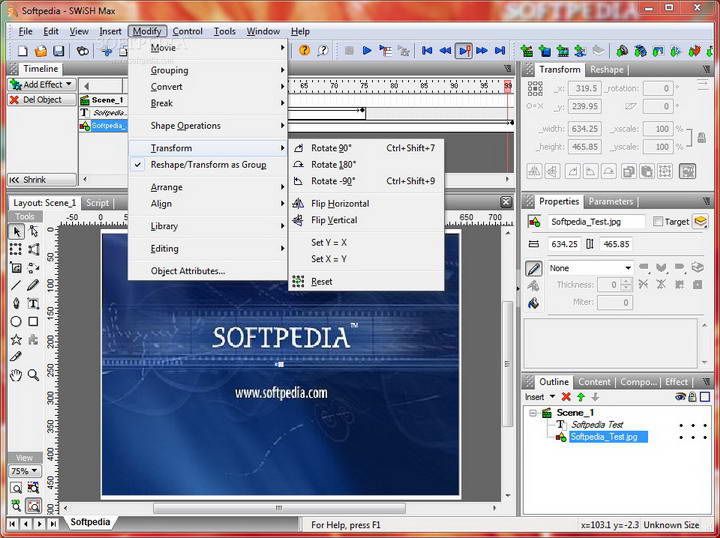Viewport: 720px width, 538px height.
Task: Open the Control menu
Action: click(187, 31)
